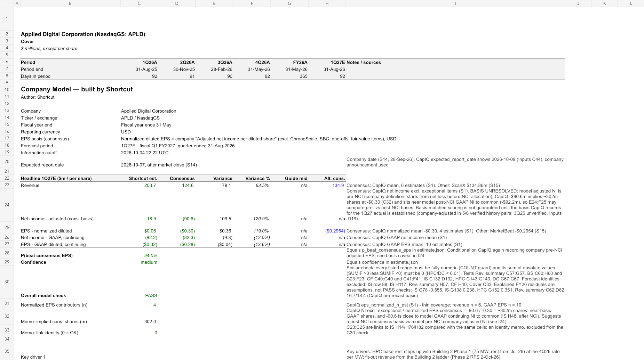
Task: Select the variance percent '63.5%' cell
Action: pos(262,185)
